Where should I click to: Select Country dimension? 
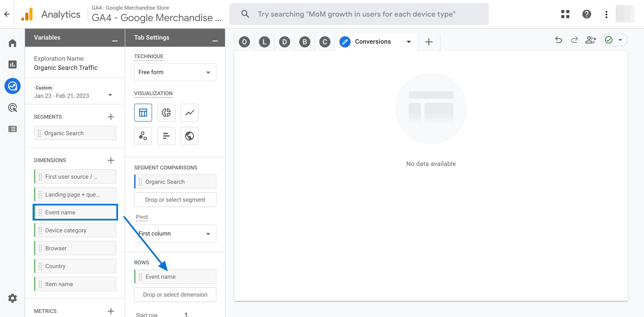coord(75,266)
